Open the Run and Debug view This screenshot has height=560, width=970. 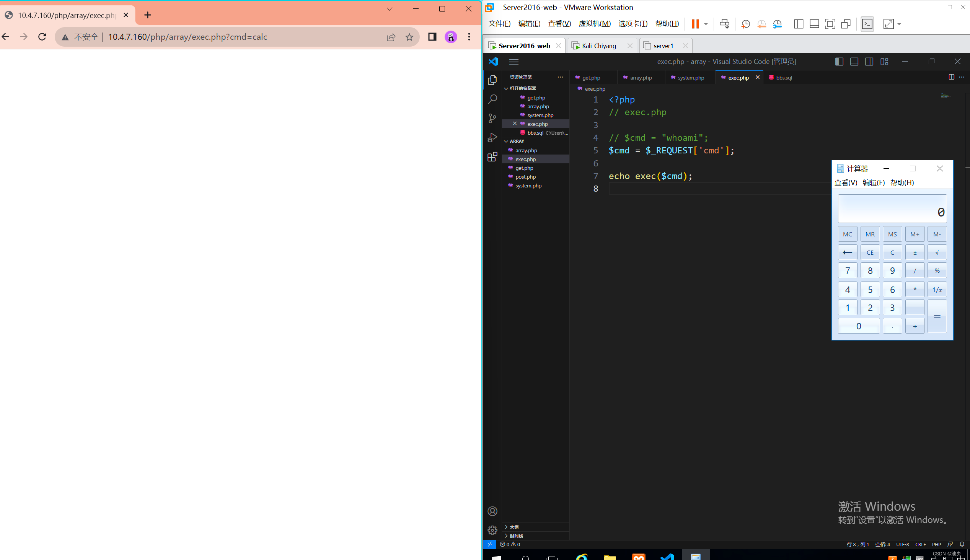point(492,137)
